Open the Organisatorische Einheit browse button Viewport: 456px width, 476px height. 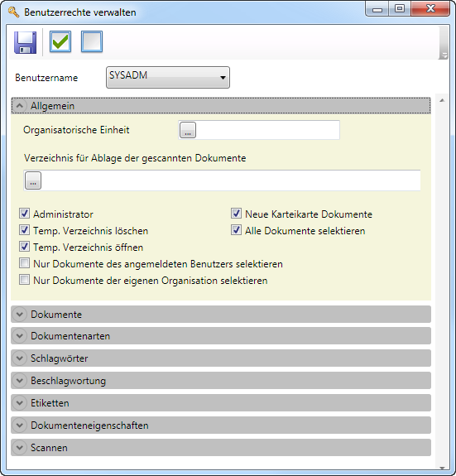188,130
